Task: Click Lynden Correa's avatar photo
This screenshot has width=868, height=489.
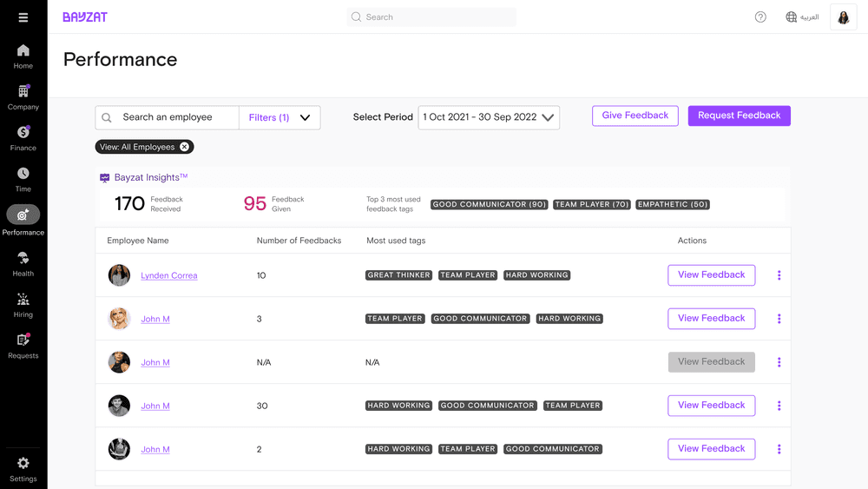Action: [x=119, y=275]
